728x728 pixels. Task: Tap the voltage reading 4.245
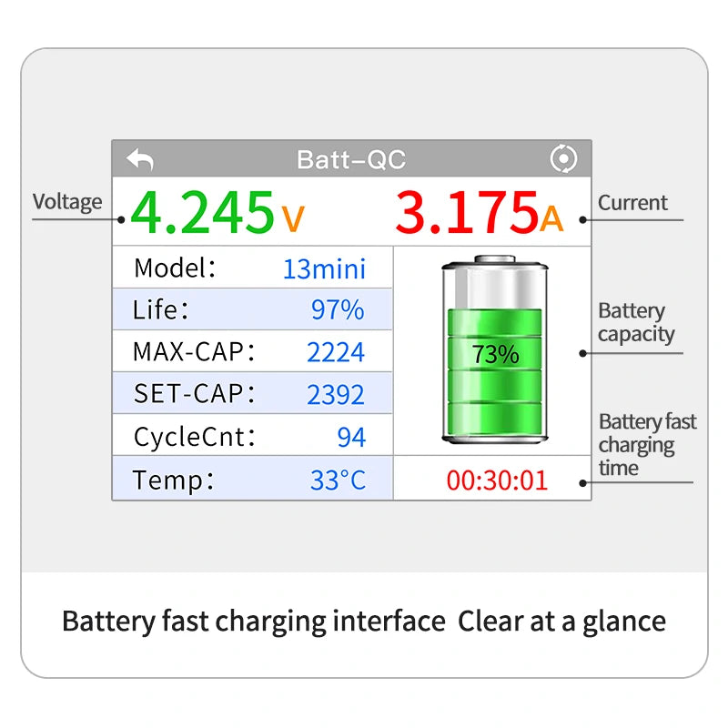(202, 208)
